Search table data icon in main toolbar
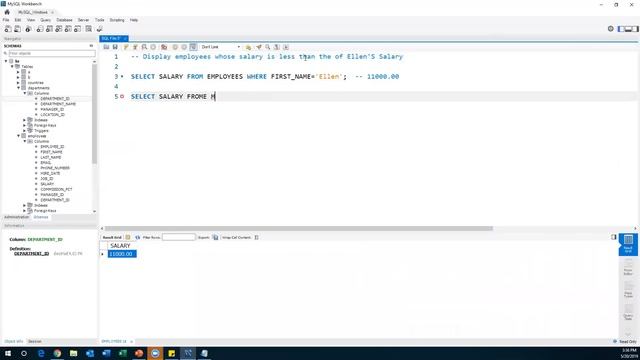Screen dimensions: 640x360 89,29
